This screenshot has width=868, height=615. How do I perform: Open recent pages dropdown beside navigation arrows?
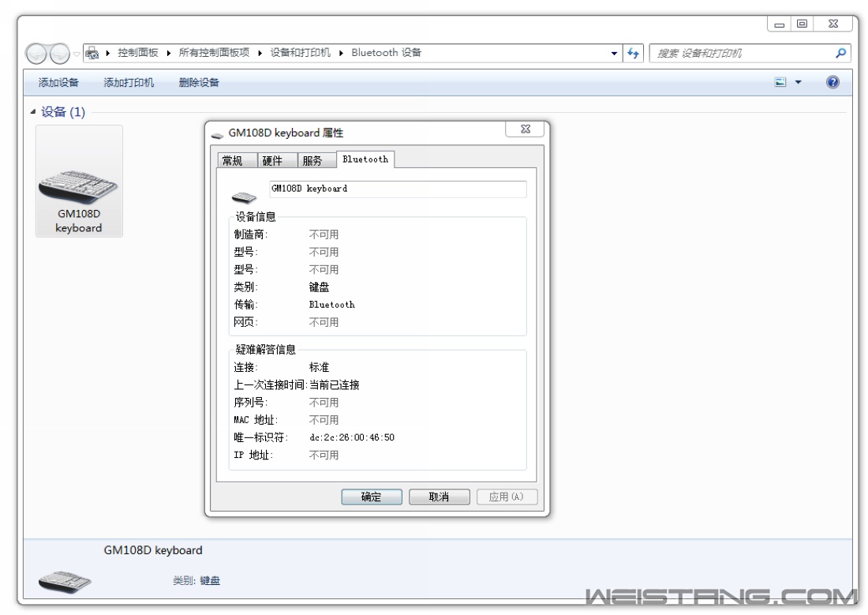[x=77, y=54]
